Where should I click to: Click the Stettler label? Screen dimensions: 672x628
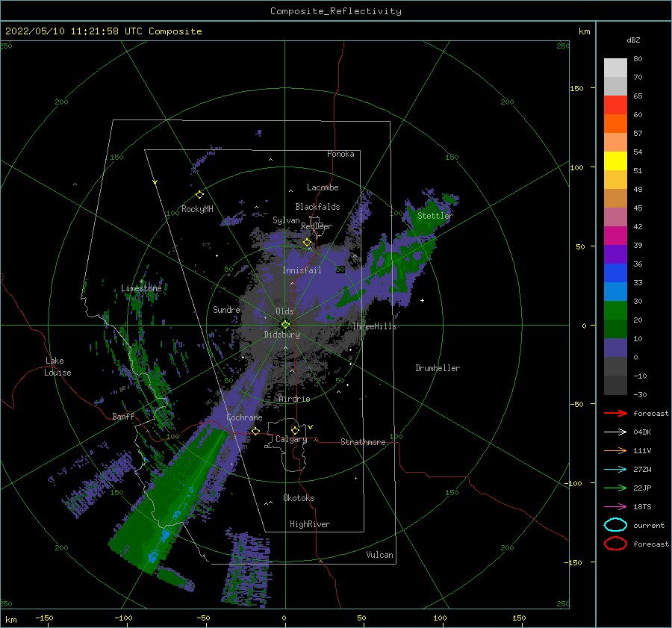point(435,216)
